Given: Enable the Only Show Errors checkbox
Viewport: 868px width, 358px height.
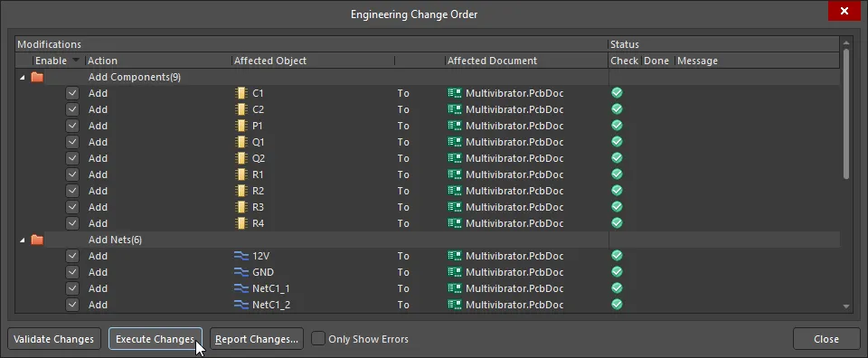Looking at the screenshot, I should coord(317,339).
